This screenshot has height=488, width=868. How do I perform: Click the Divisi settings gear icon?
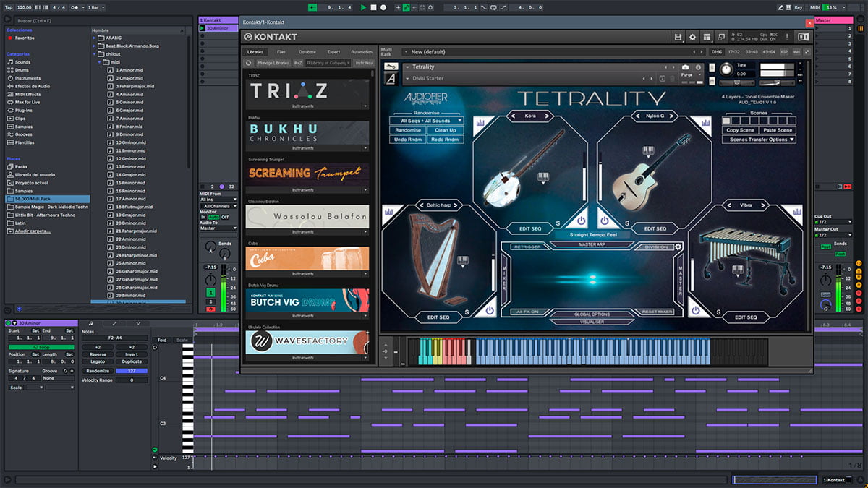click(678, 247)
